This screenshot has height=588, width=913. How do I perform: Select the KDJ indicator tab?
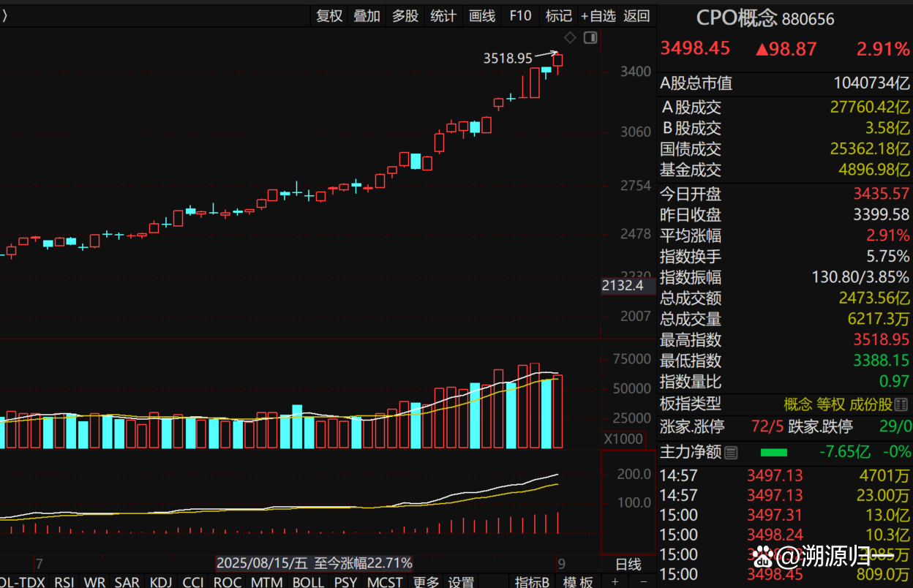click(161, 582)
